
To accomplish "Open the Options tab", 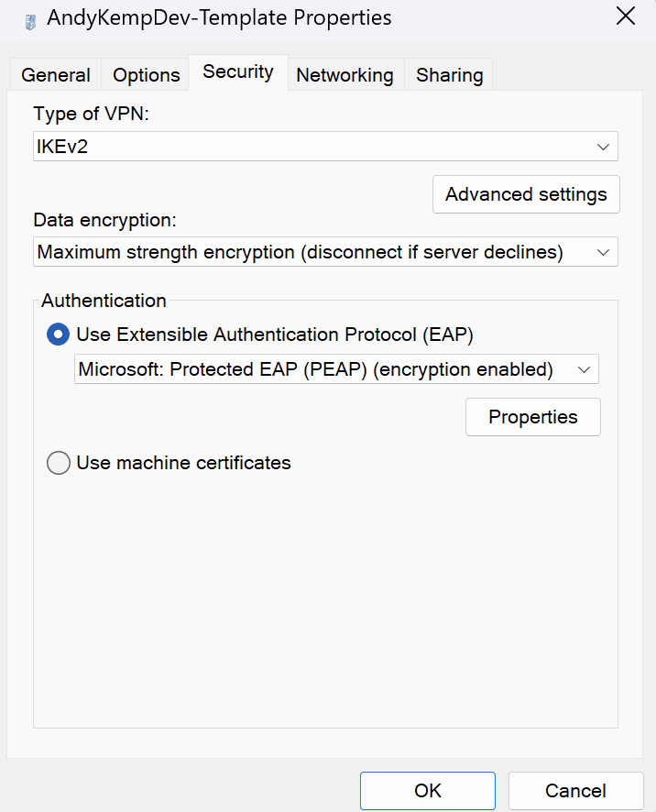I will click(x=147, y=75).
